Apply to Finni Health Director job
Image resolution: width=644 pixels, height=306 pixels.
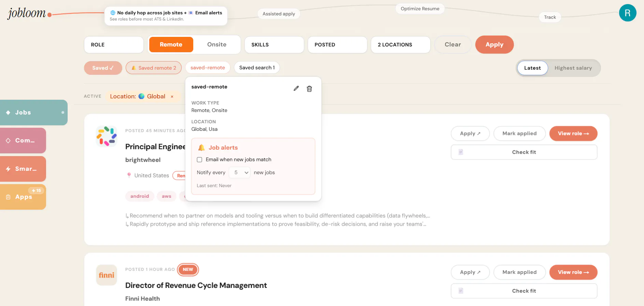click(x=470, y=272)
